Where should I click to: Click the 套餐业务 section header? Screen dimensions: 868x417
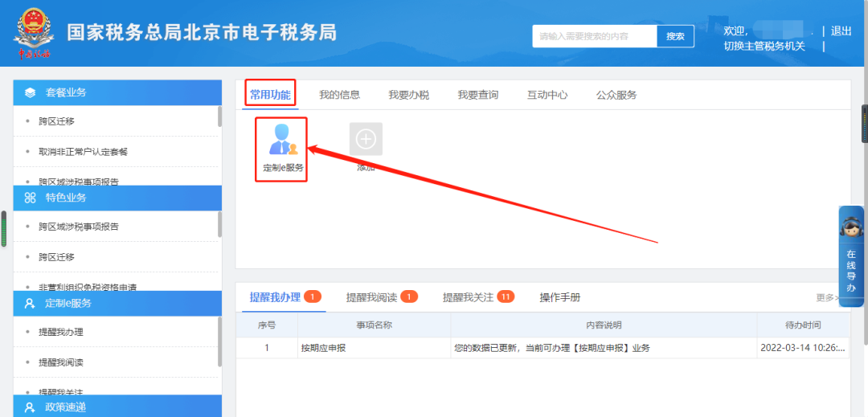(117, 92)
